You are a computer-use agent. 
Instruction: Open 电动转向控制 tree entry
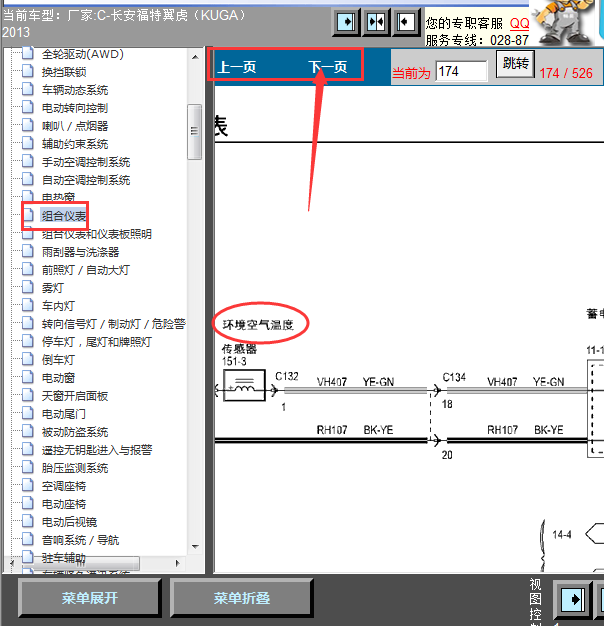coord(75,108)
